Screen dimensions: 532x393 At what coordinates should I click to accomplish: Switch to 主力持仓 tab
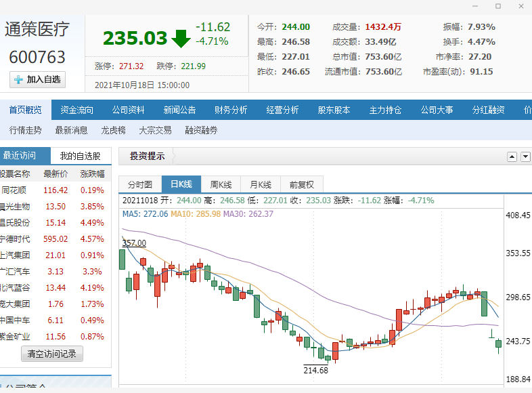pos(385,110)
